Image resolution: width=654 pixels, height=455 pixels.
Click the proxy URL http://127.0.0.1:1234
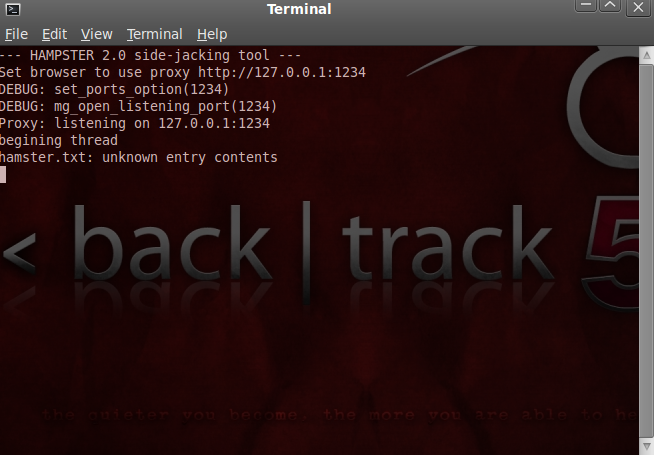(x=282, y=72)
